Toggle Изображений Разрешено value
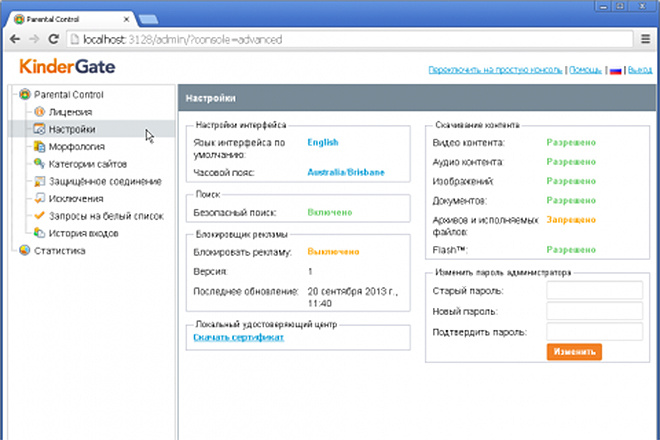 (571, 181)
